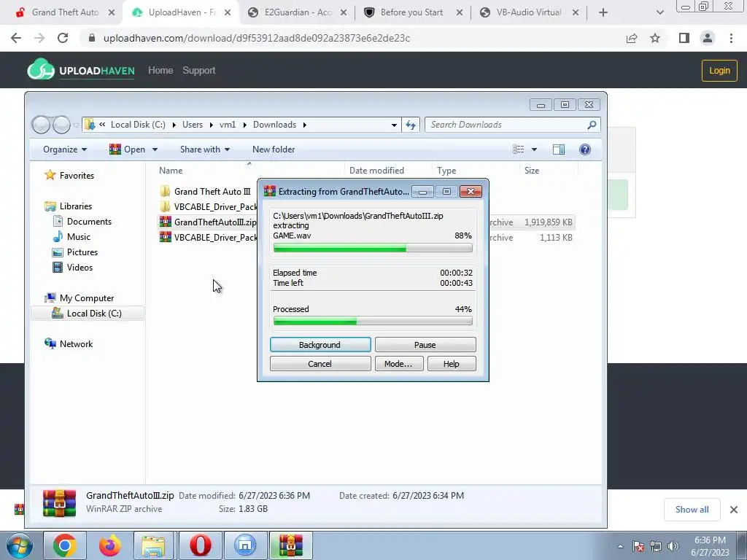This screenshot has width=747, height=560.
Task: Show hidden tray icons arrow
Action: 620,546
